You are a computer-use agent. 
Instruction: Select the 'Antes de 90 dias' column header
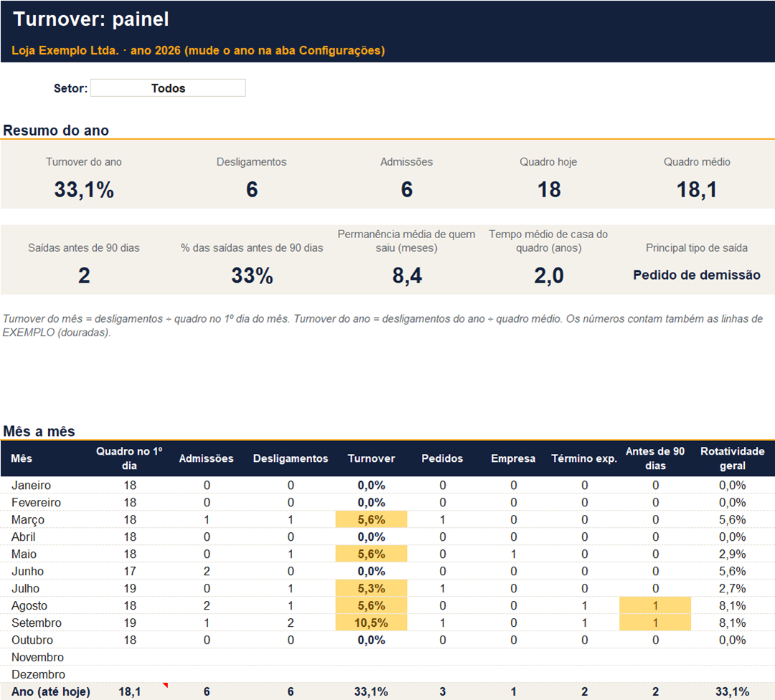pyautogui.click(x=655, y=458)
